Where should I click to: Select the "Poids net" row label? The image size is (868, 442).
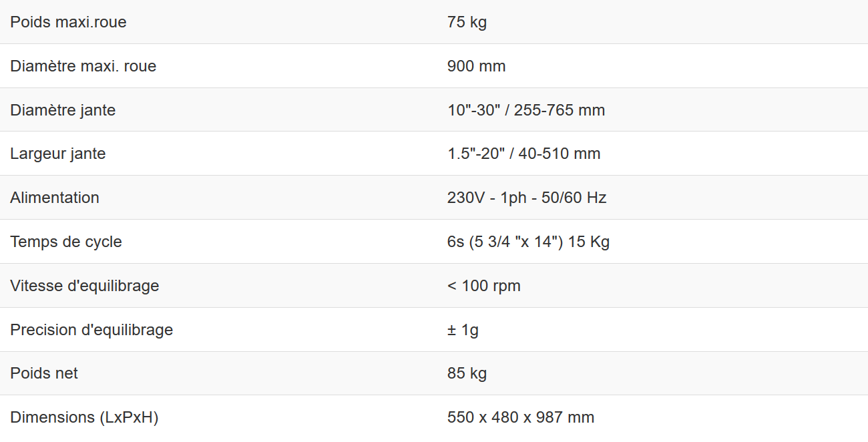(44, 373)
